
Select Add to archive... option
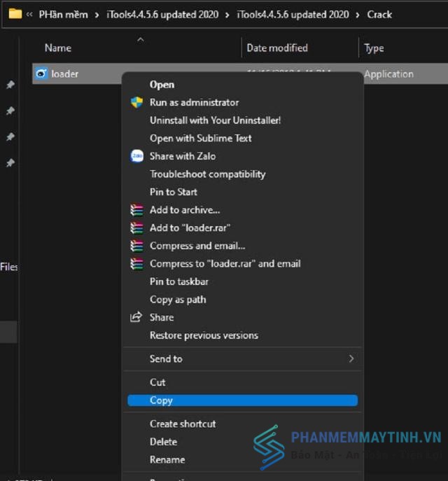[185, 210]
